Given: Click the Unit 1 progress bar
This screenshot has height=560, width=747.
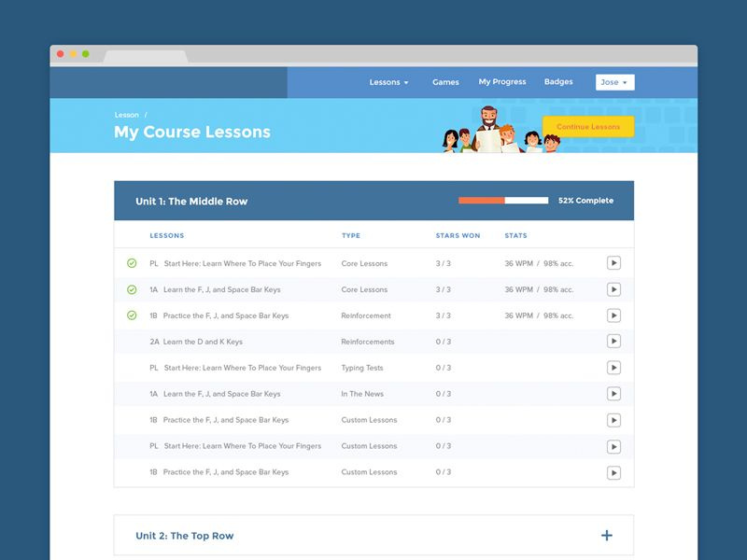Looking at the screenshot, I should point(502,200).
